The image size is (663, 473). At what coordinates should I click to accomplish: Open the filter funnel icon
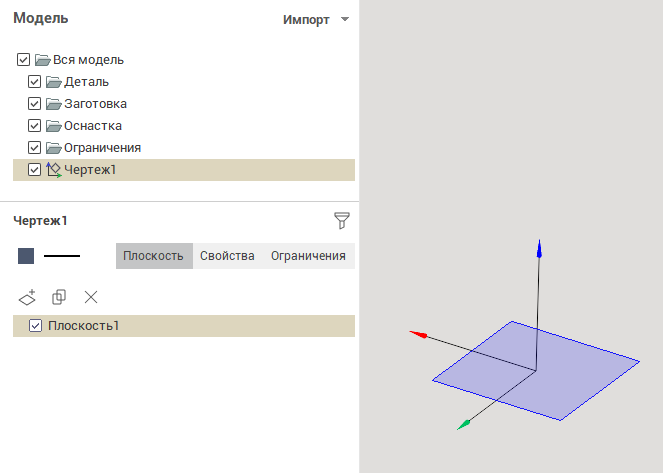pos(342,220)
